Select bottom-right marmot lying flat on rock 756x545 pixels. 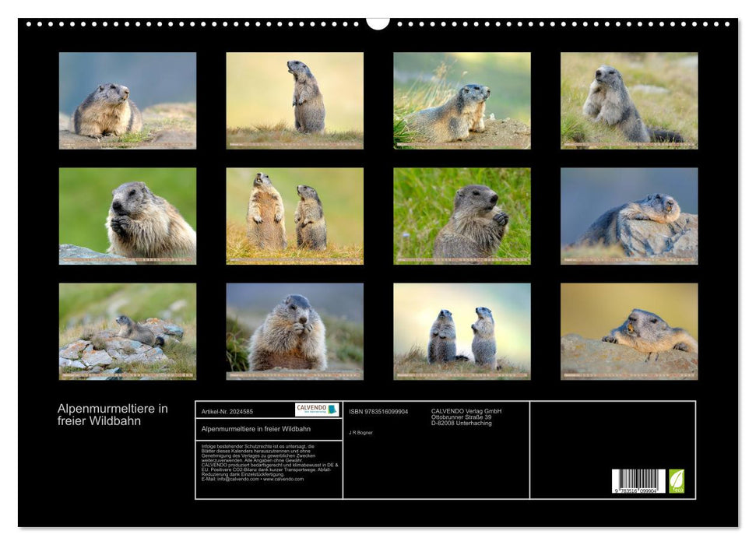[x=629, y=331]
